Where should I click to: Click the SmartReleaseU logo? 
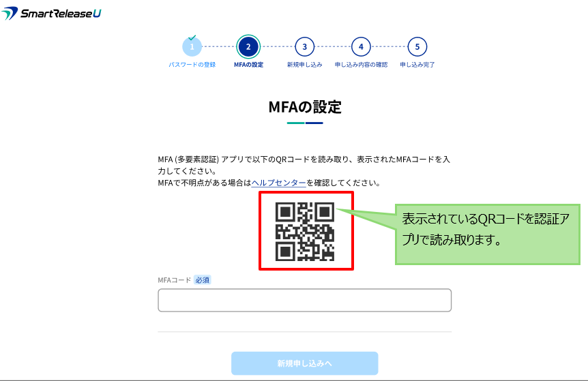[52, 14]
